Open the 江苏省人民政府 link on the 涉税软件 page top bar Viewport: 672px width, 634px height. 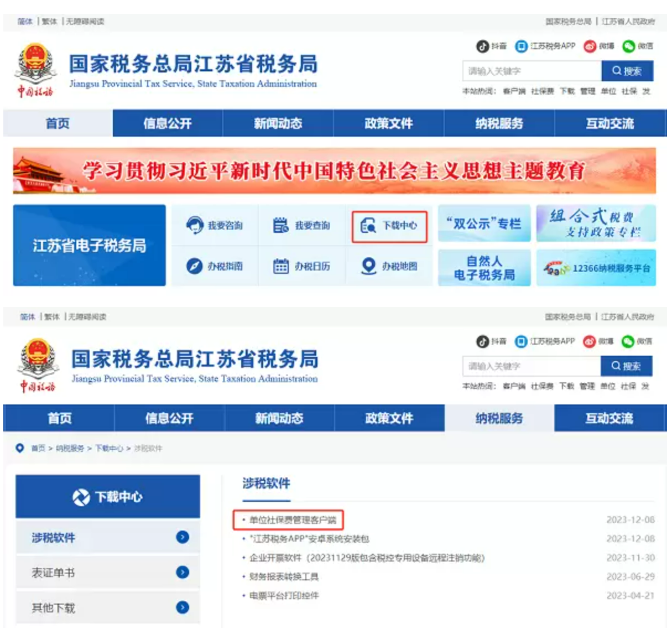pos(628,317)
